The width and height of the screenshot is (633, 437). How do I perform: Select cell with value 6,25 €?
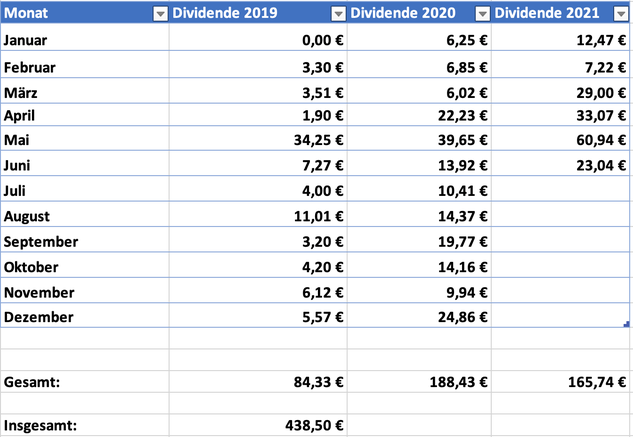tap(419, 37)
